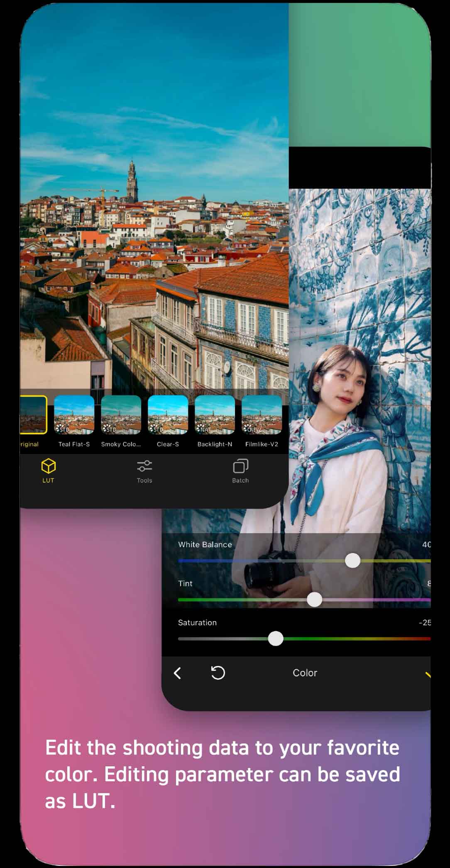Select the Original preset thumbnail
The image size is (450, 868).
click(33, 414)
